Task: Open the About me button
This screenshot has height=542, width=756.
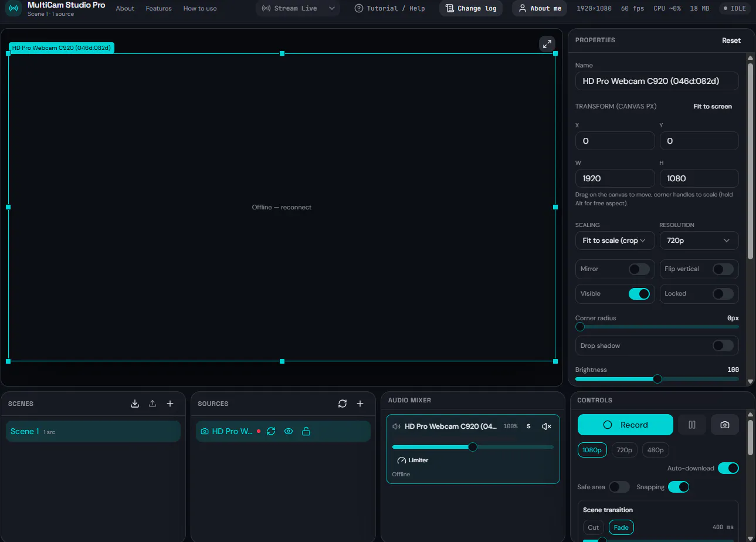Action: pyautogui.click(x=540, y=8)
